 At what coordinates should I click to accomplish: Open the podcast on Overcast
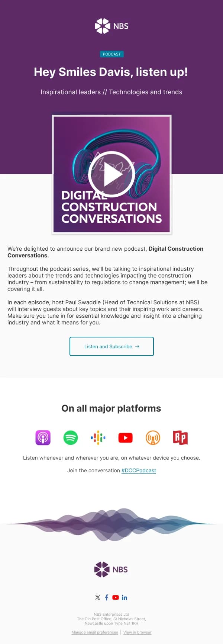153,438
